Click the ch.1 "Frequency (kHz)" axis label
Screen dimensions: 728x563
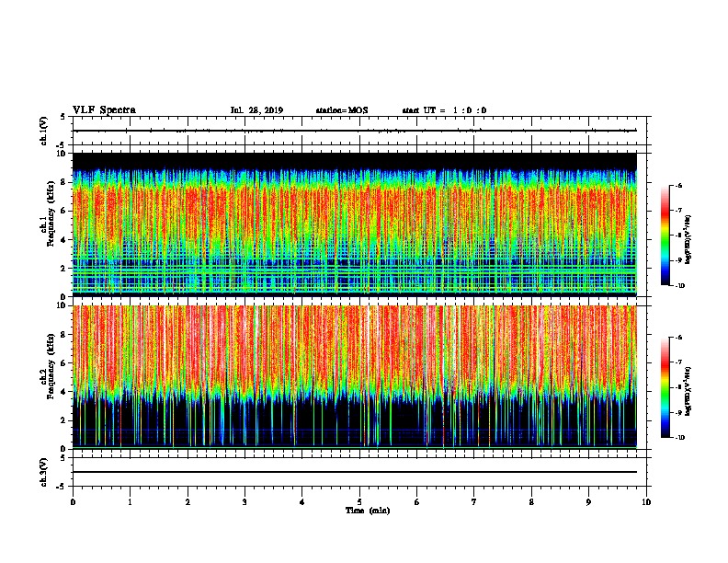[51, 213]
